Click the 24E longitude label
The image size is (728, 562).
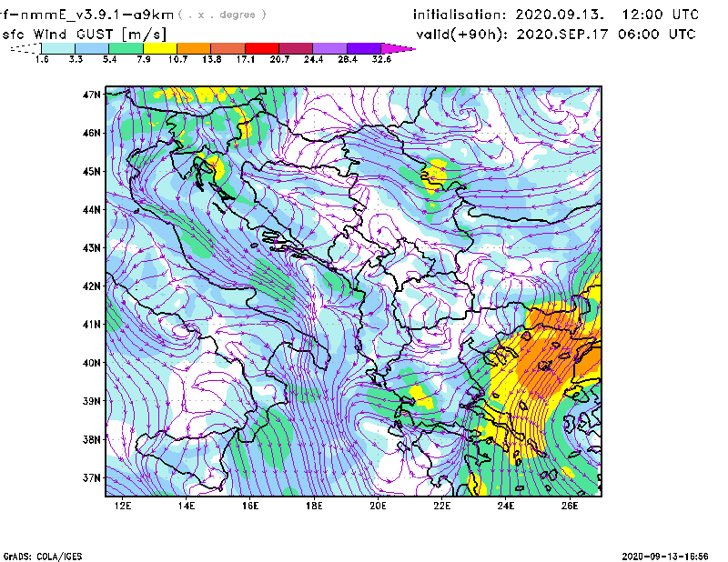point(506,506)
